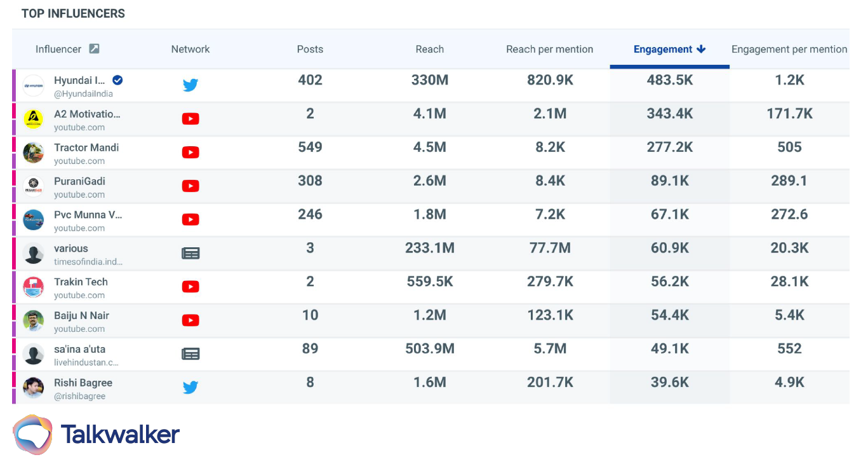
Task: Sort table by Influencer column
Action: click(58, 49)
